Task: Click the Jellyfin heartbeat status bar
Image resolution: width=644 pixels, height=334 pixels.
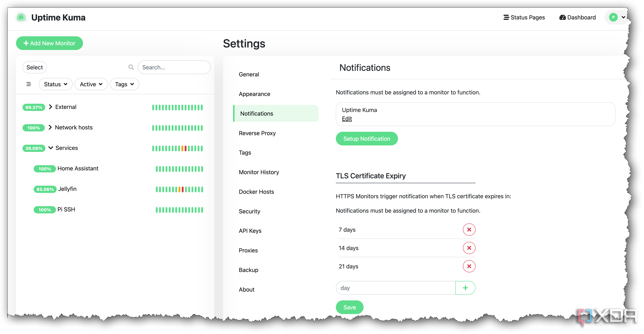Action: [179, 189]
